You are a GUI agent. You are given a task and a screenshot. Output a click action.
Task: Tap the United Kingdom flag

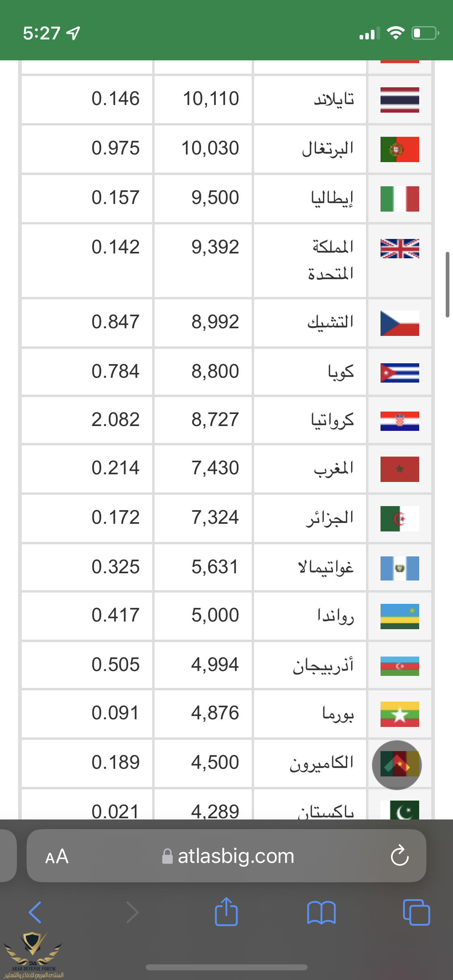click(x=399, y=249)
